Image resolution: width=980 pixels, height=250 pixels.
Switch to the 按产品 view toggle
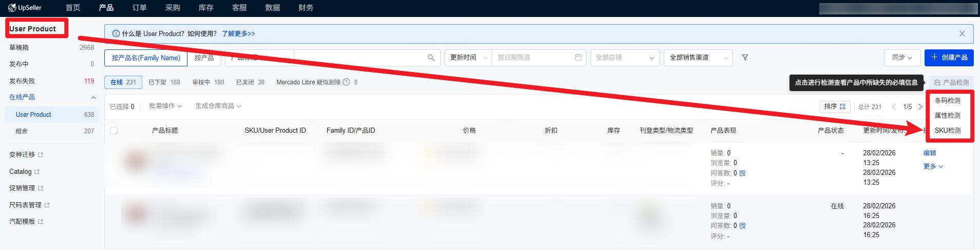tap(204, 58)
